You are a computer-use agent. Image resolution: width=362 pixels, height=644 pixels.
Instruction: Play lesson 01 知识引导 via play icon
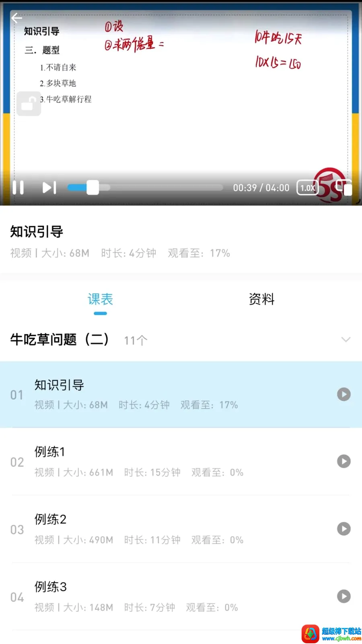(x=344, y=394)
